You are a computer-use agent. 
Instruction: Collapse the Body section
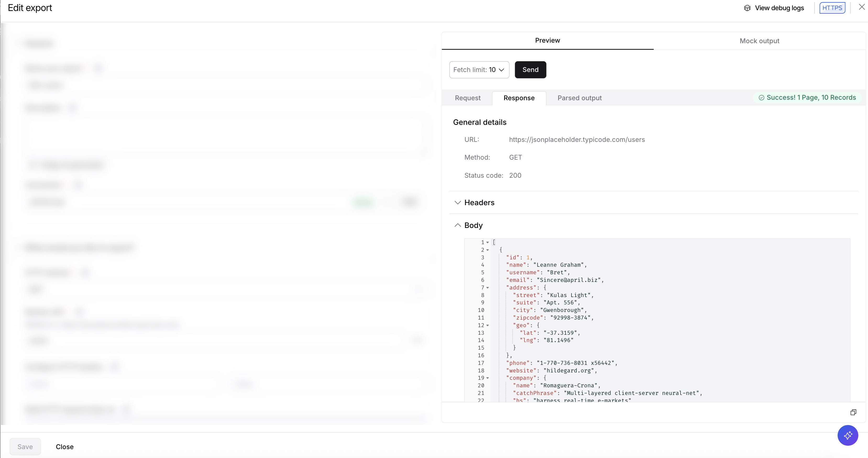(457, 225)
